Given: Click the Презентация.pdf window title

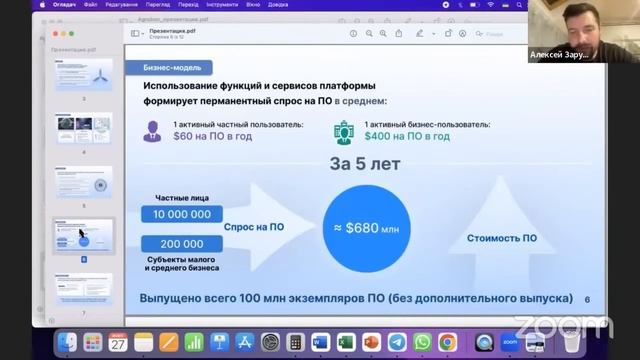Looking at the screenshot, I should point(172,31).
